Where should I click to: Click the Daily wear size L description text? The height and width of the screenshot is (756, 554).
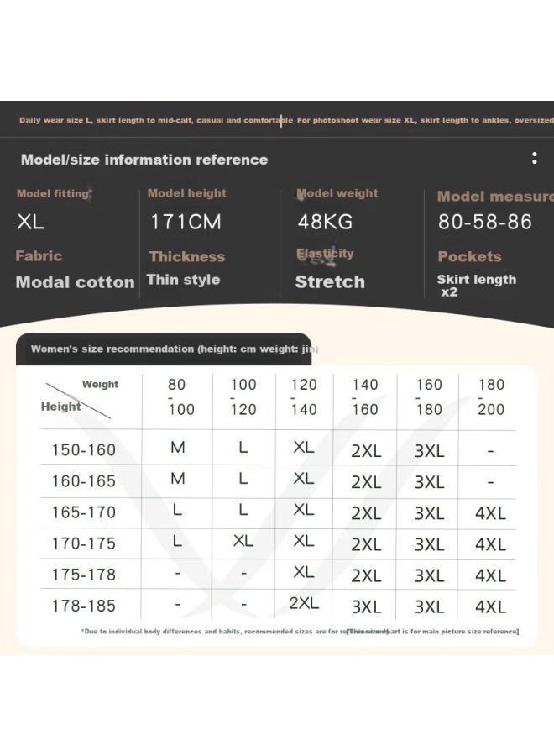click(155, 120)
